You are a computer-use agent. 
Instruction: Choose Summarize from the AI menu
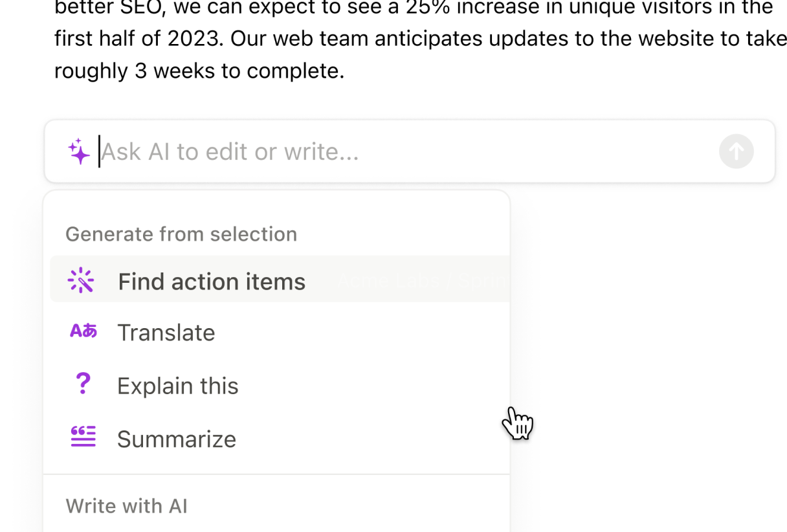pyautogui.click(x=176, y=439)
